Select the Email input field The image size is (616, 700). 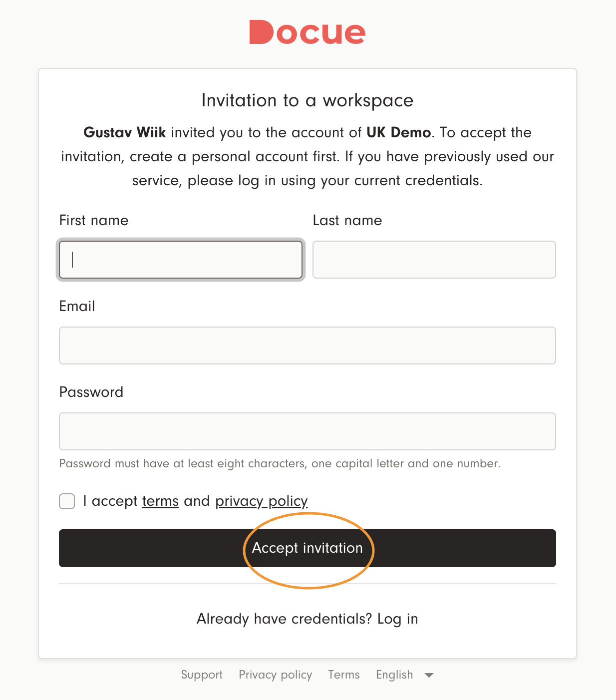point(308,346)
